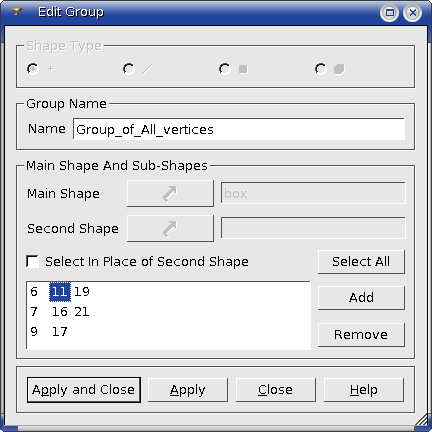432x432 pixels.
Task: Select the edge shape type radio button
Action: [x=129, y=69]
